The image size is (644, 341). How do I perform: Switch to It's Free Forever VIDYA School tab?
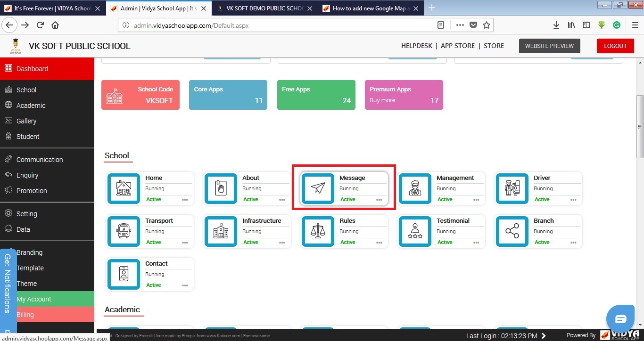pos(53,8)
